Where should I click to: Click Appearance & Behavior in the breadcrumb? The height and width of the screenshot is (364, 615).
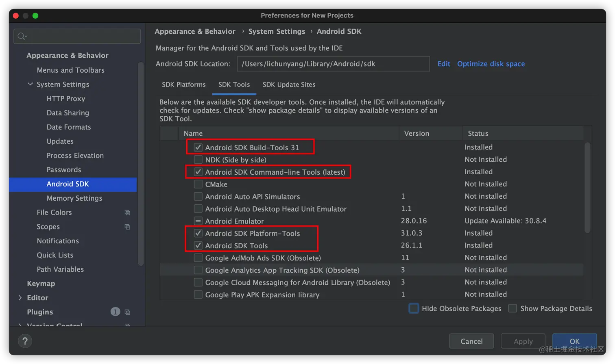click(x=195, y=31)
